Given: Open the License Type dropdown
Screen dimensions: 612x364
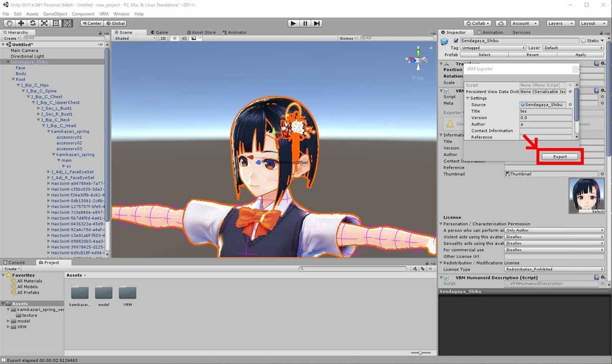Looking at the screenshot, I should 554,269.
